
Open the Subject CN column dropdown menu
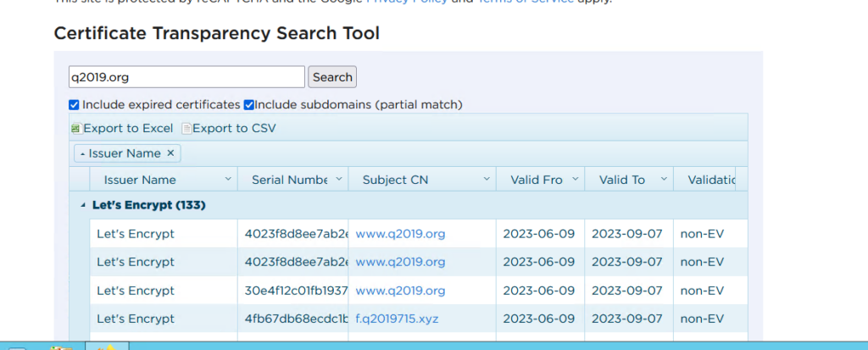[487, 180]
